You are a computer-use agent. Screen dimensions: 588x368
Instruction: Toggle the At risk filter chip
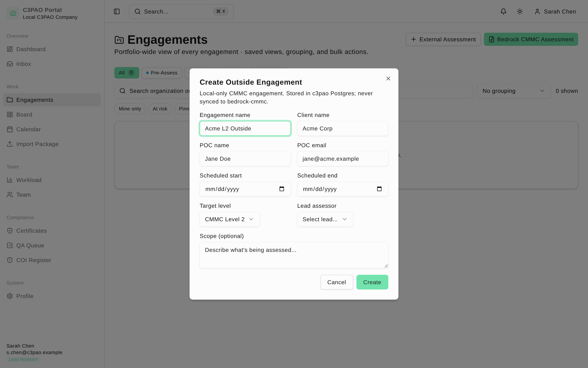click(x=160, y=109)
